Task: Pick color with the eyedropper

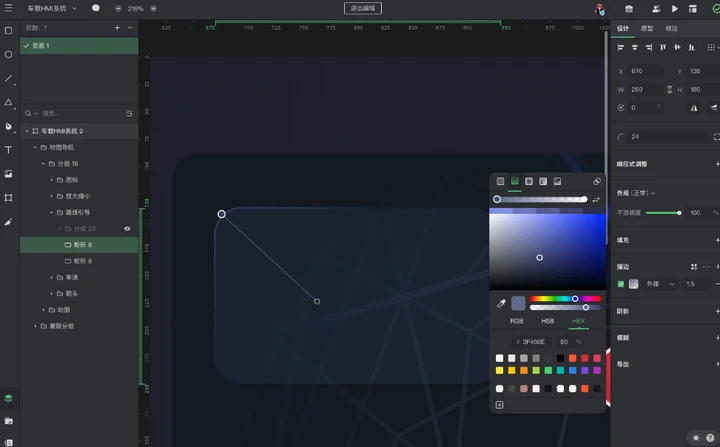Action: [501, 303]
